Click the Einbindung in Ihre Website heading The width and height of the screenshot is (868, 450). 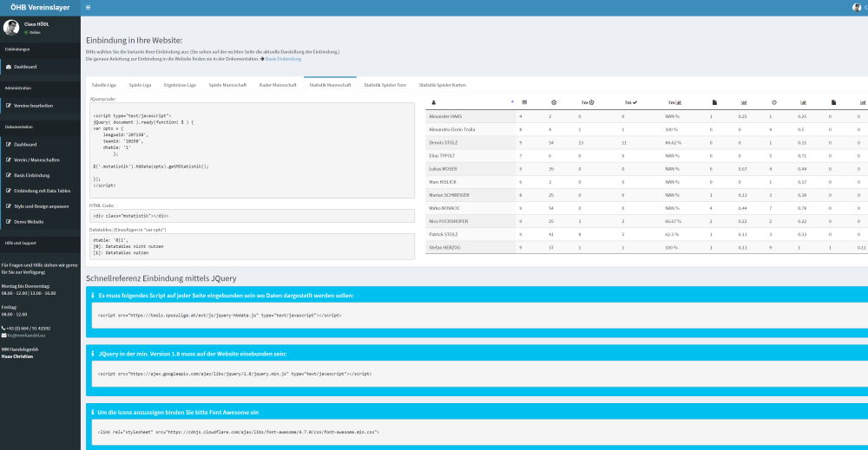point(134,41)
